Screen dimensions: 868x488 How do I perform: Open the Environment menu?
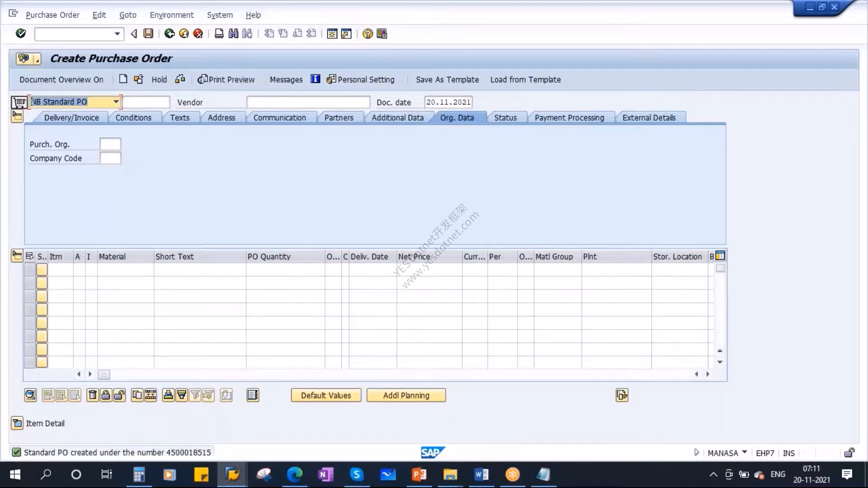(x=171, y=15)
